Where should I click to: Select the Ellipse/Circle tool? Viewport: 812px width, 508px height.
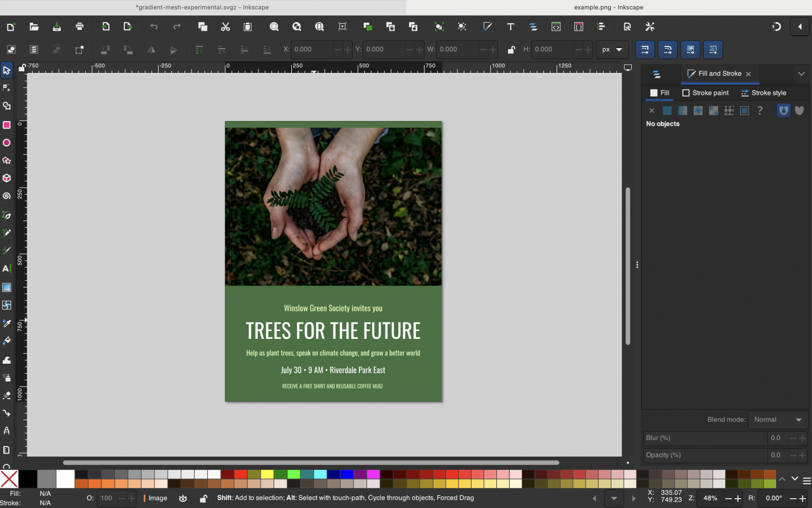[7, 143]
